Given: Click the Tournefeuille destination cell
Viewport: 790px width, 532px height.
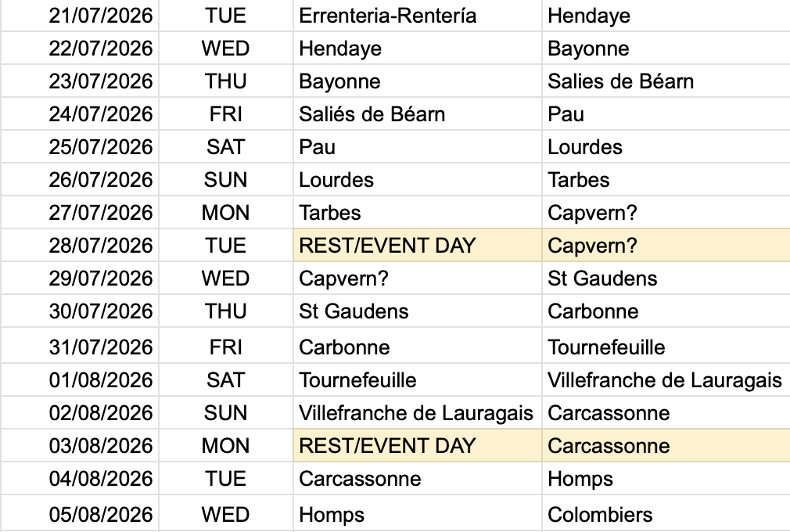Looking at the screenshot, I should click(666, 347).
